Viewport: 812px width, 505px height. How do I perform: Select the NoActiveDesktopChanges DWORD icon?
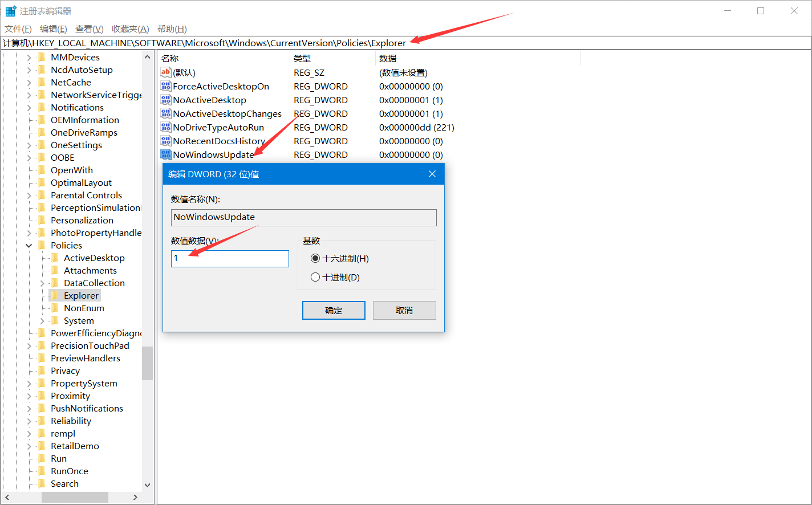tap(166, 113)
